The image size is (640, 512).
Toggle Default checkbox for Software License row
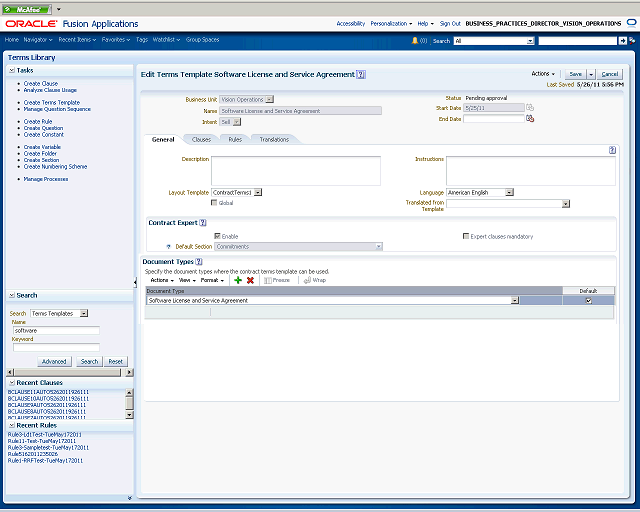coord(589,301)
